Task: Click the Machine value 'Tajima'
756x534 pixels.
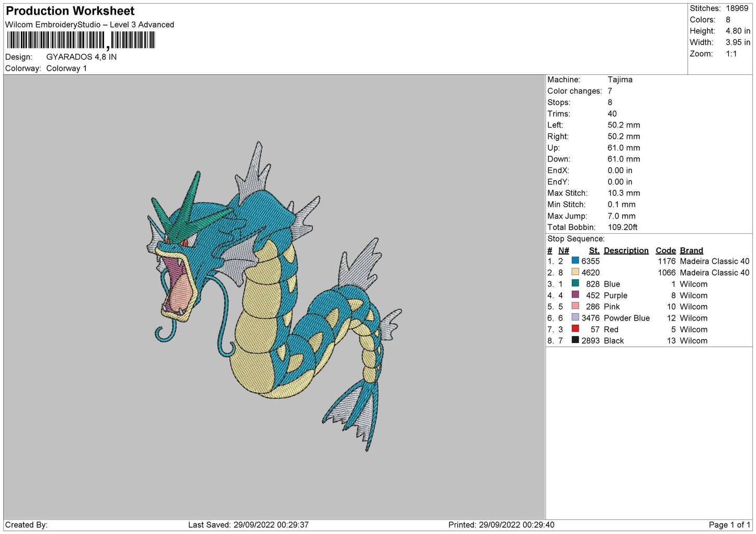Action: coord(620,79)
